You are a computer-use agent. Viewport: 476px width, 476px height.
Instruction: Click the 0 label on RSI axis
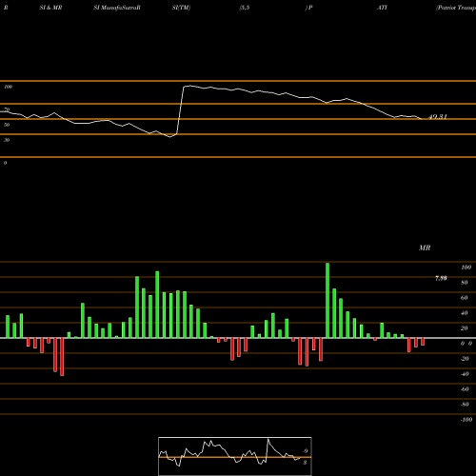point(5,163)
